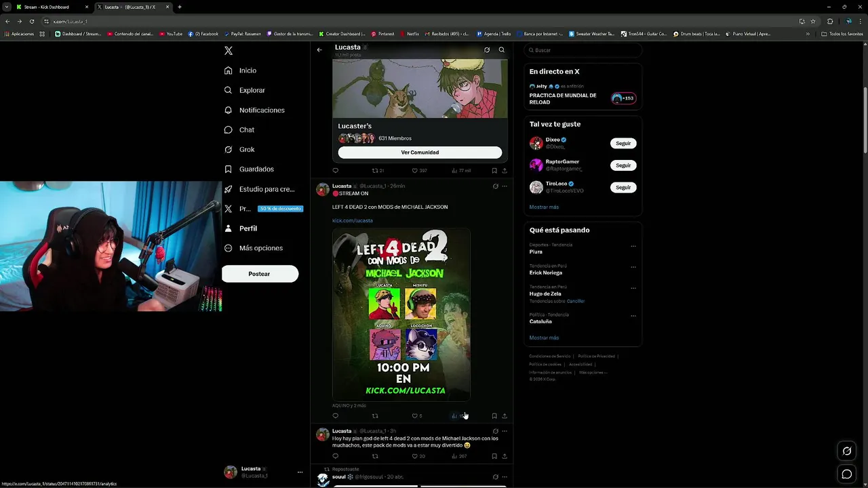Expand Más opciones in the sidebar
The width and height of the screenshot is (868, 488).
(x=254, y=248)
